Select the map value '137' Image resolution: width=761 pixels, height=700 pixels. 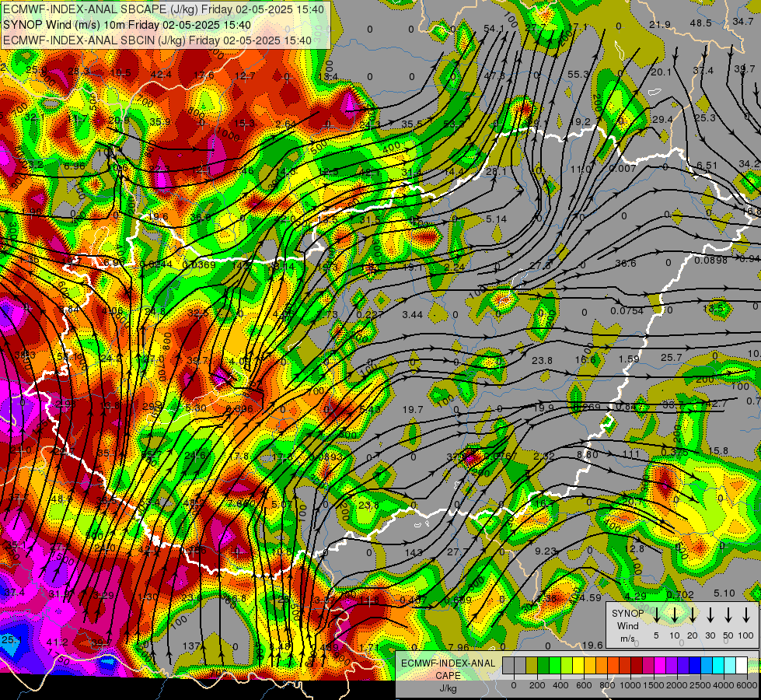pyautogui.click(x=191, y=646)
